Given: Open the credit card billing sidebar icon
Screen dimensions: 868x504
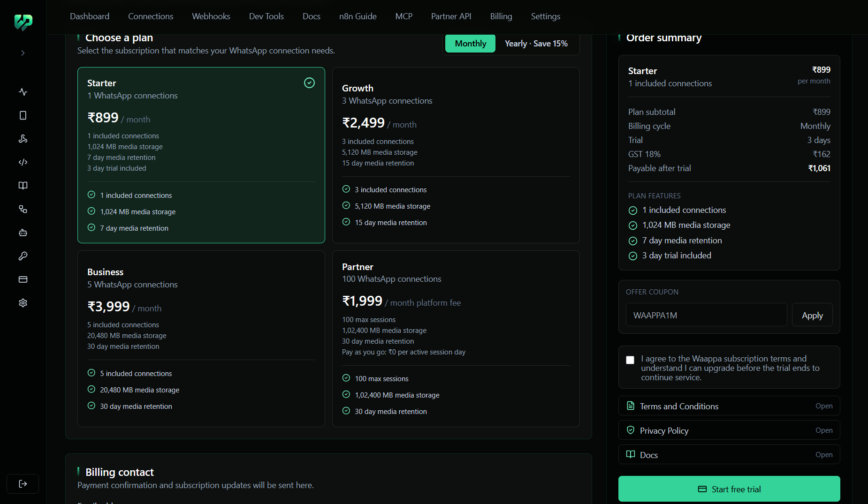Looking at the screenshot, I should [23, 279].
